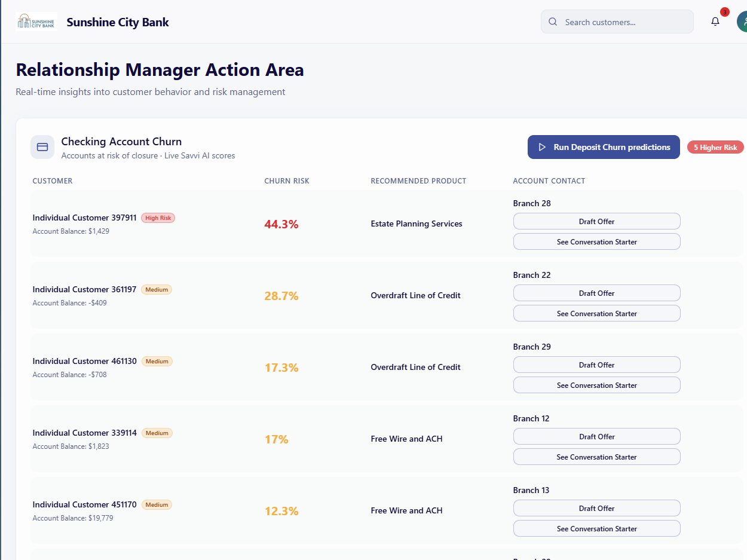Screen dimensions: 747x560
Task: See Conversation Starter for Branch 13
Action: pyautogui.click(x=596, y=528)
